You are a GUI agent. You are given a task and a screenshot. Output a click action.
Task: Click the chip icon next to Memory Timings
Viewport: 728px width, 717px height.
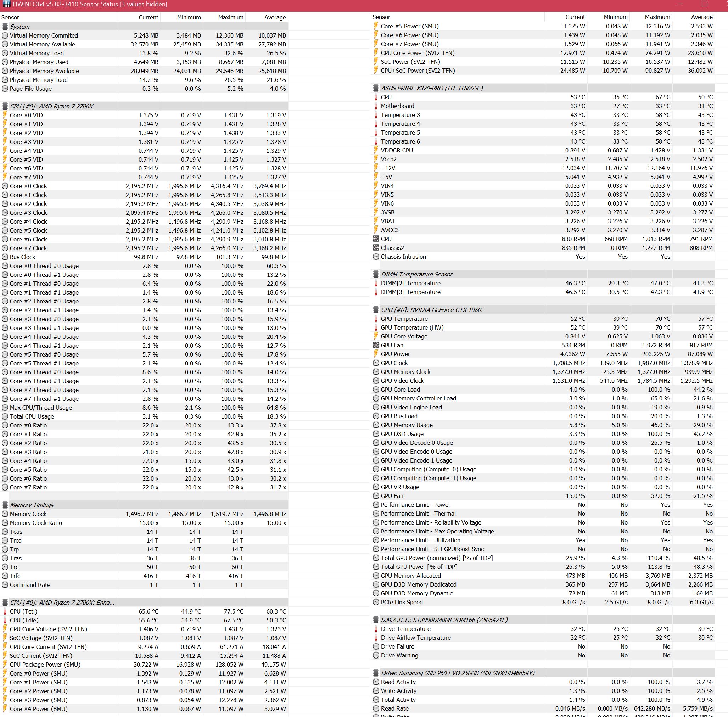tap(5, 505)
